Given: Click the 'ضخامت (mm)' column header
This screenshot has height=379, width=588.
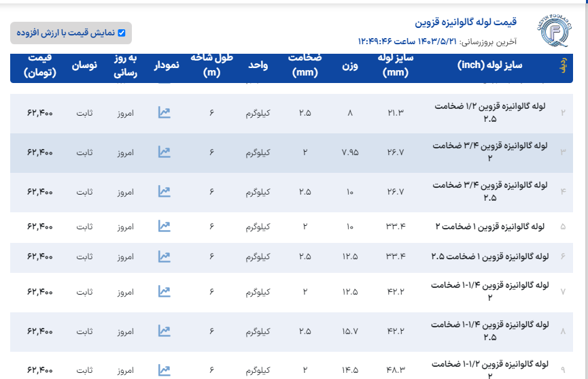Looking at the screenshot, I should 305,66.
